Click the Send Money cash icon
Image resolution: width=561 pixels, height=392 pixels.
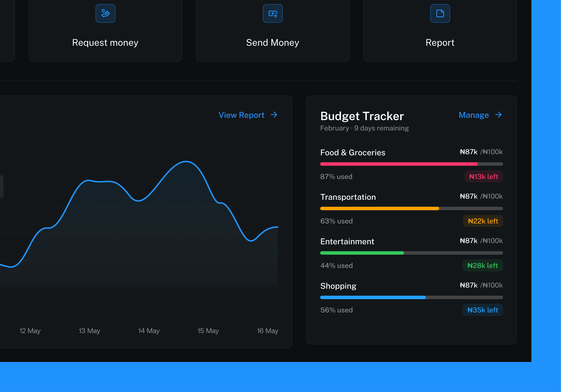coord(273,13)
